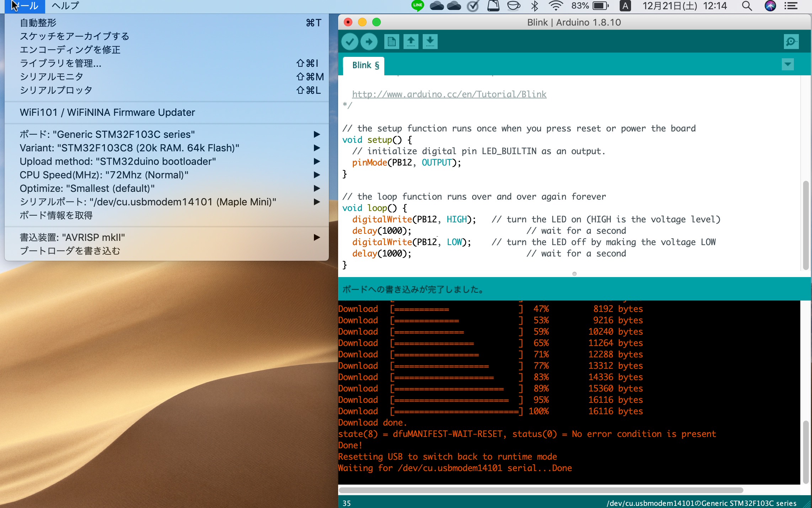Click the second cloud icon in menu bar
This screenshot has height=508, width=812.
pos(454,6)
